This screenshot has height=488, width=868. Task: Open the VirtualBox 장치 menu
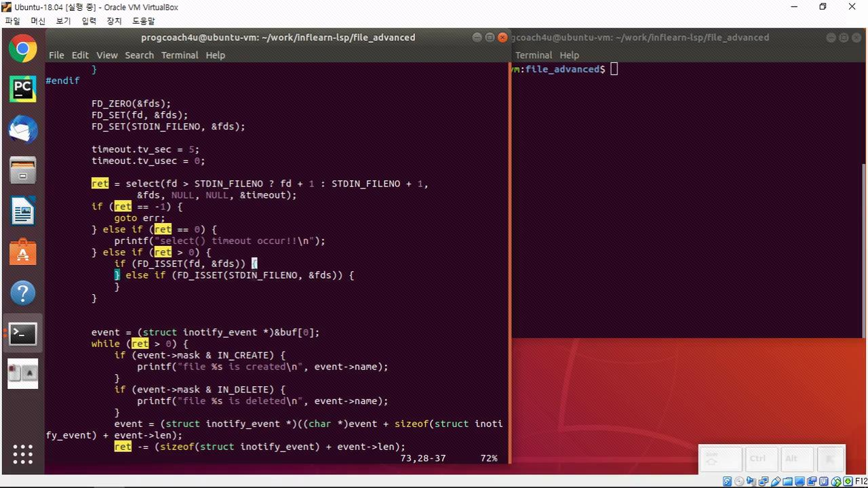[114, 21]
